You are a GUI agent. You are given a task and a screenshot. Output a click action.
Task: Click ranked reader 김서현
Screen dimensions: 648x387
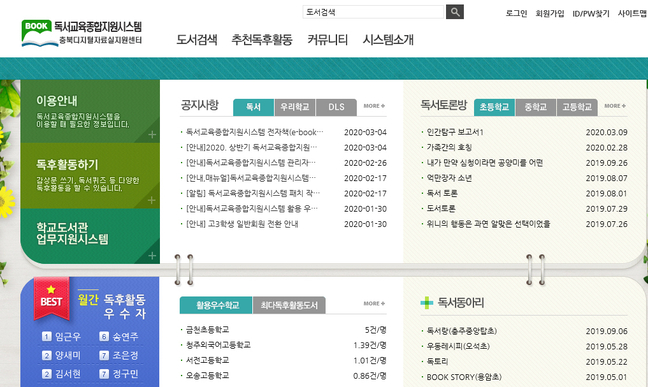click(x=68, y=374)
